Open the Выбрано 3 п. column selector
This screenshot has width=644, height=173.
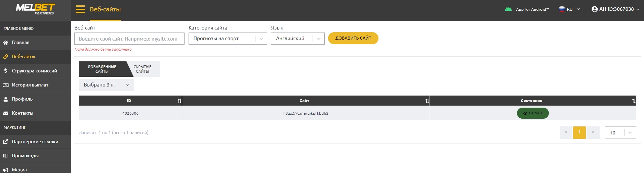click(106, 85)
